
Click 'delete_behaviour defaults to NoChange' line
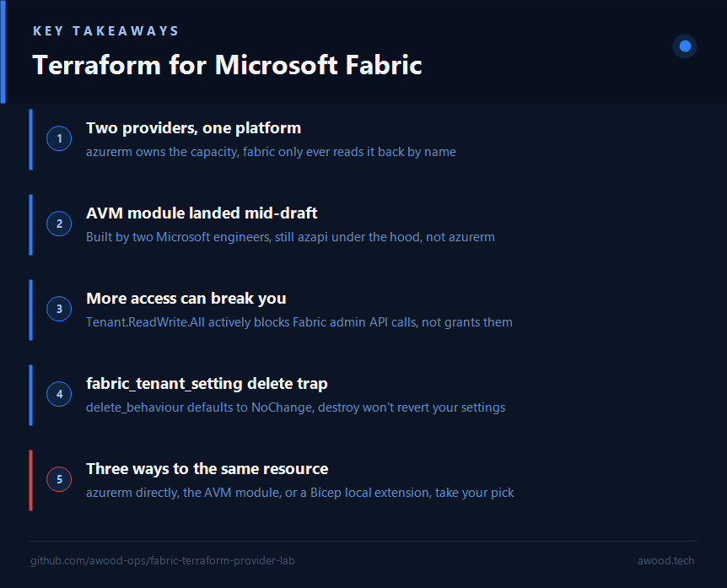pos(295,407)
